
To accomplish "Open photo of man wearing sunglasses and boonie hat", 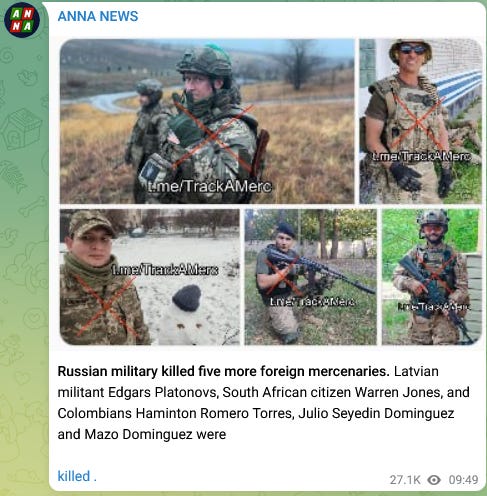I will click(421, 121).
